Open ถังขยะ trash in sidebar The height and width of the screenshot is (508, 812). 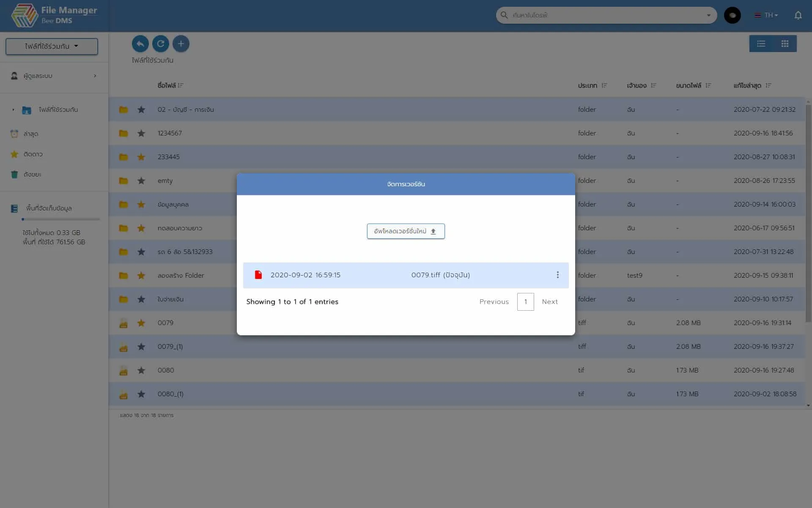coord(32,174)
